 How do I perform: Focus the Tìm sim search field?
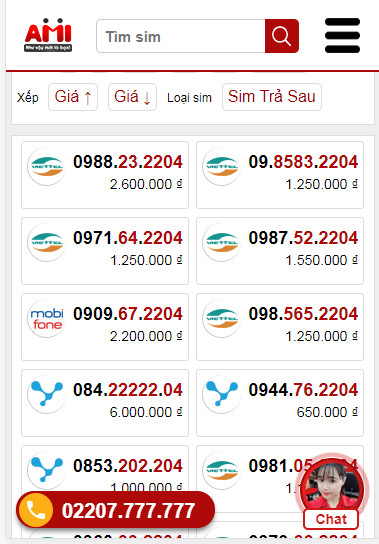coord(181,36)
